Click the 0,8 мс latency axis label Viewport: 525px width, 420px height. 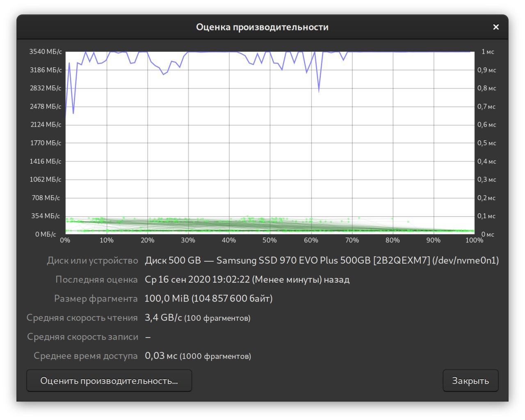coord(487,88)
